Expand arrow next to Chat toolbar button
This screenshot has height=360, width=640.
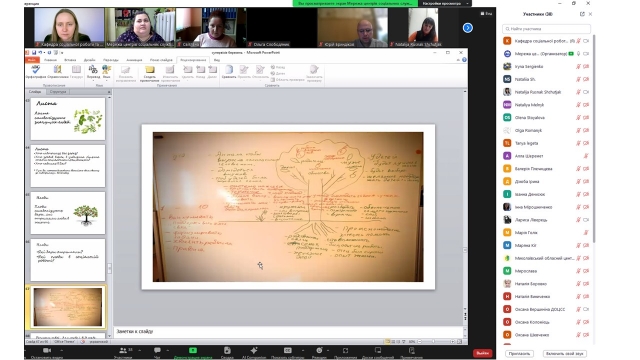click(x=168, y=350)
